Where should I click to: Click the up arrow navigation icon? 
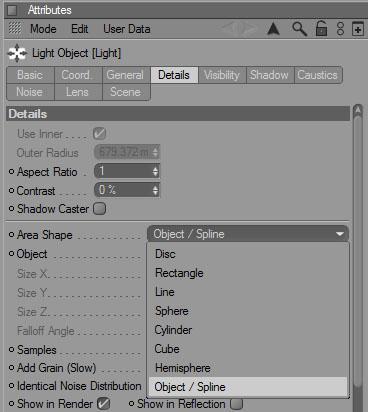(x=273, y=29)
